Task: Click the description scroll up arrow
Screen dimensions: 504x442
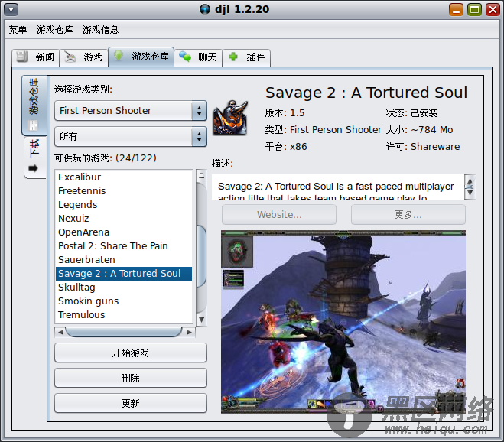Action: coord(470,181)
